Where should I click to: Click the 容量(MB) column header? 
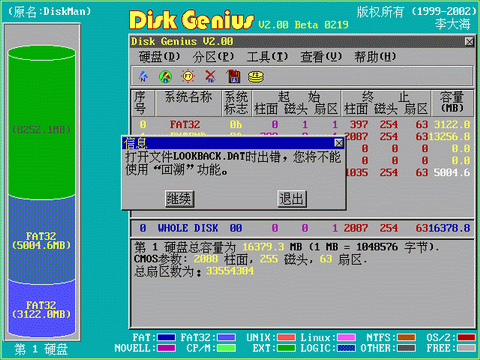(452, 102)
